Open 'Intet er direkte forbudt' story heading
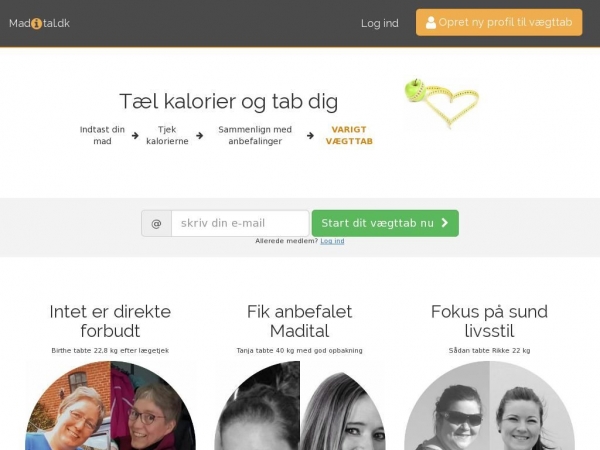This screenshot has height=450, width=600. coord(110,321)
